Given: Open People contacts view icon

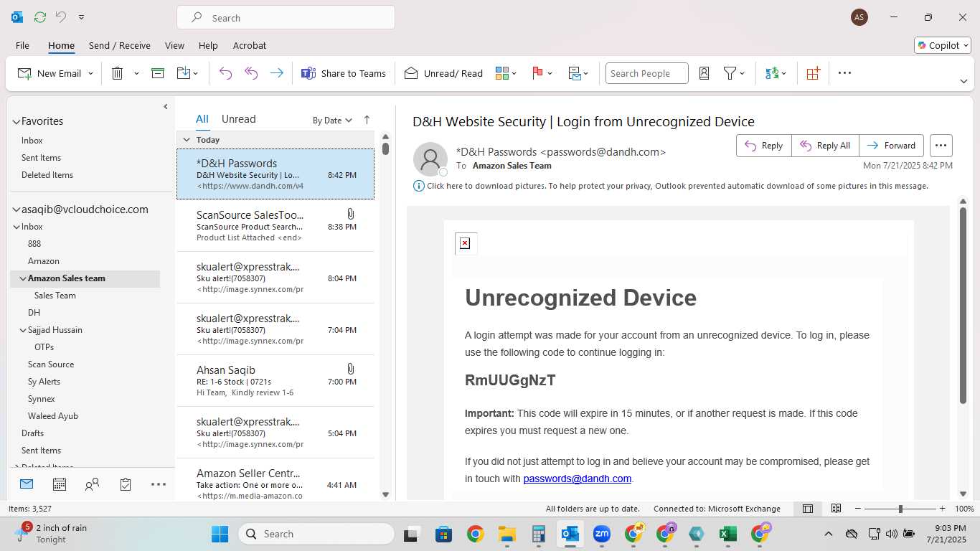Looking at the screenshot, I should pos(92,484).
